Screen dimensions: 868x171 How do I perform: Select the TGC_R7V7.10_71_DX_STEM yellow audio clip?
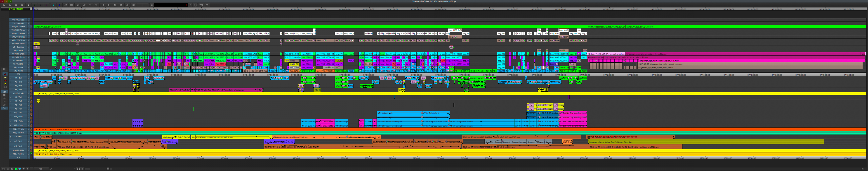pos(450,93)
